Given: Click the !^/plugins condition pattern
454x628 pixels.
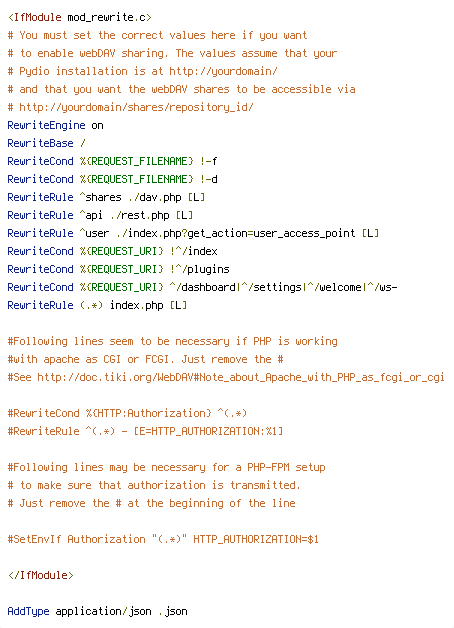Looking at the screenshot, I should pyautogui.click(x=199, y=270).
